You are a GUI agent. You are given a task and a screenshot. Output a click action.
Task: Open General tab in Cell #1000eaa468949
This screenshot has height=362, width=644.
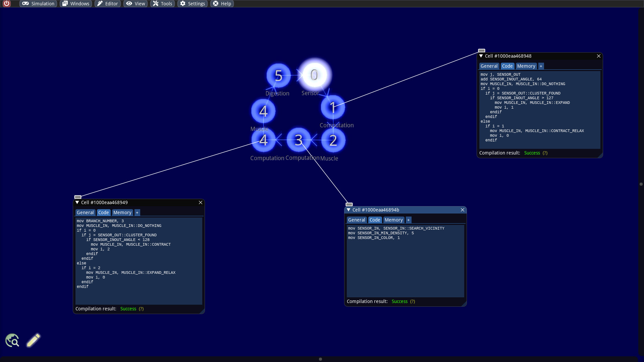pos(85,213)
